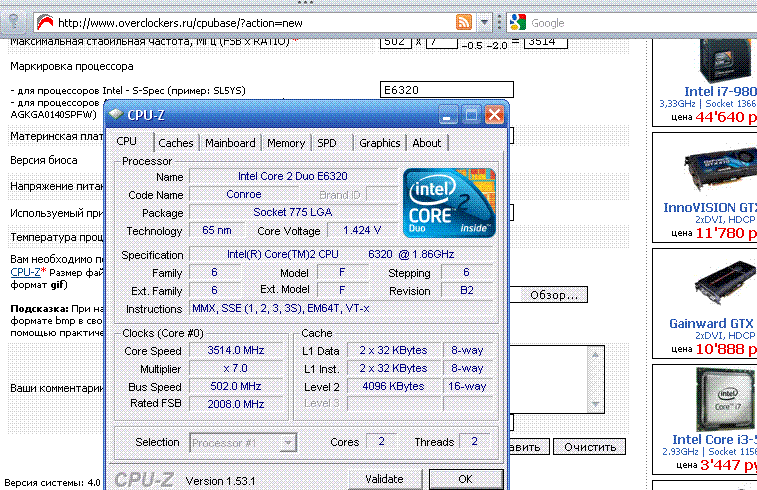Confirm with the OK button in CPU-Z
Screen dimensions: 757x490
(x=465, y=479)
